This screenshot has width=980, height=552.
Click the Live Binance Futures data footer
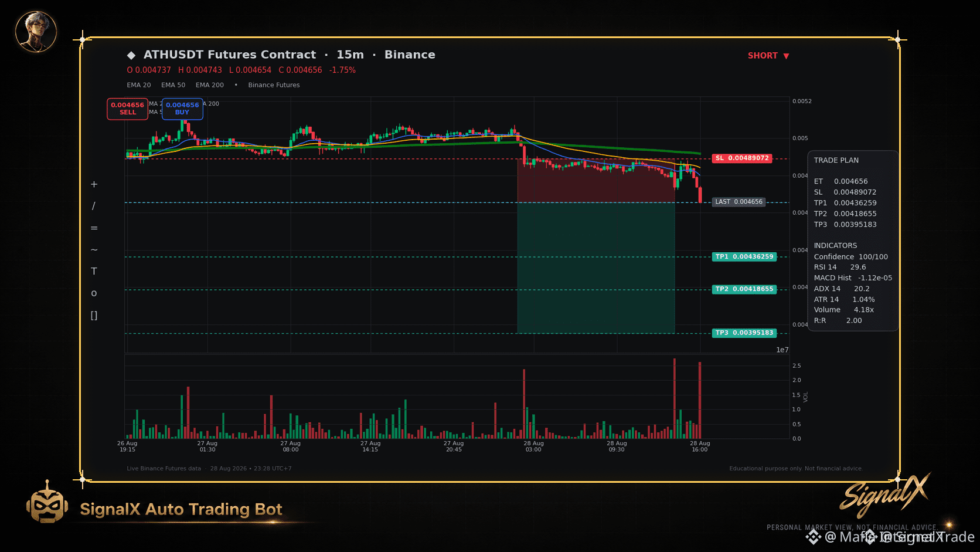164,469
